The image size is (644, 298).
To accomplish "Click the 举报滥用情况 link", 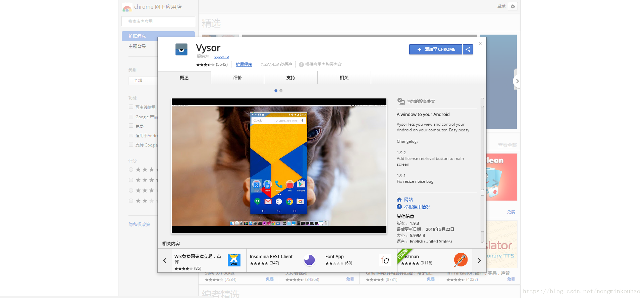I will click(x=417, y=207).
